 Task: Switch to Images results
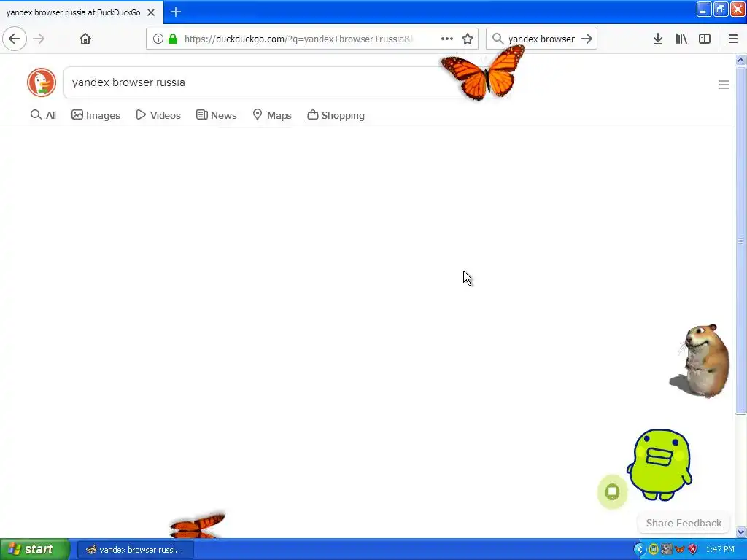click(x=96, y=115)
